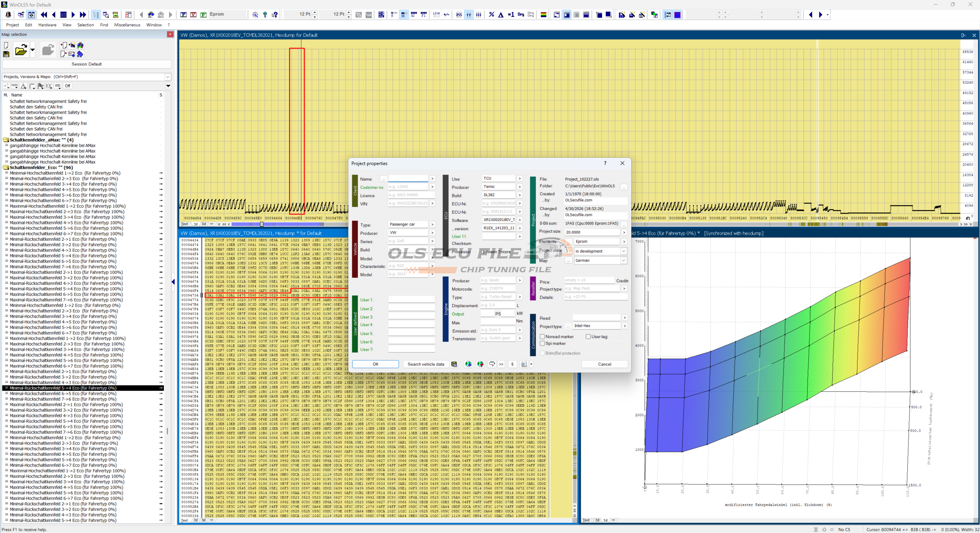Collapse the Schaltkennfelder_aMax folder
Viewport: 980px width, 533px height.
click(x=6, y=140)
